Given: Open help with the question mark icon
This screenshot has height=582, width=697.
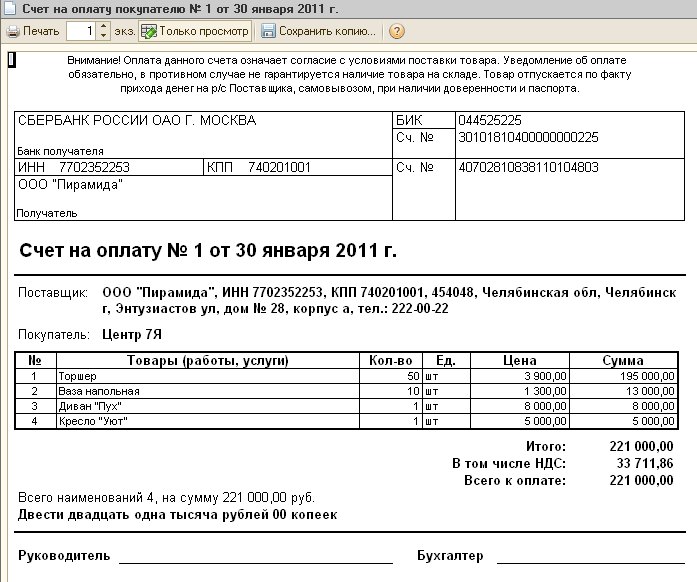Looking at the screenshot, I should (x=397, y=31).
